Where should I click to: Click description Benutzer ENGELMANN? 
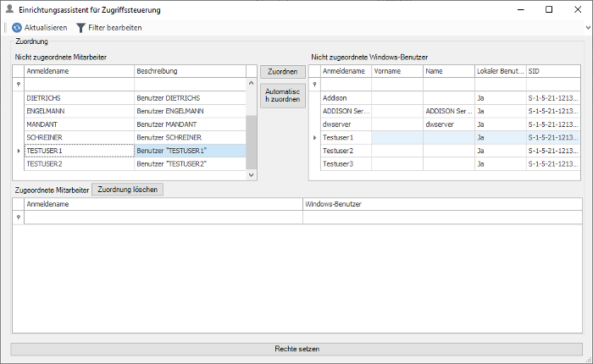click(170, 111)
